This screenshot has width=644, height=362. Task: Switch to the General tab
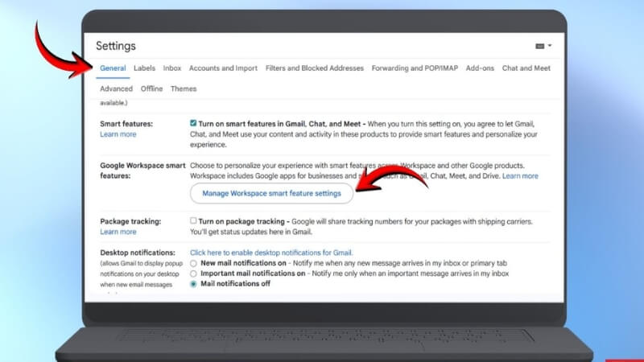point(113,68)
